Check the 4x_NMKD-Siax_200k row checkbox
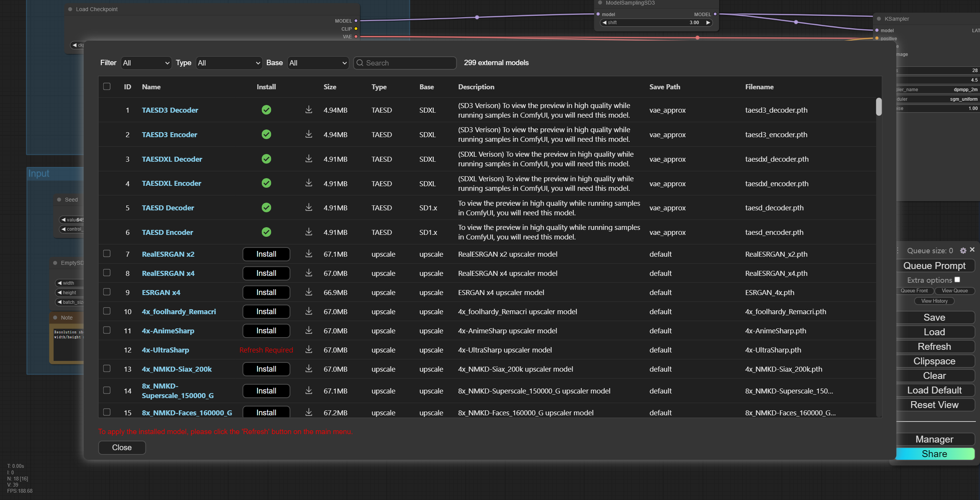Image resolution: width=980 pixels, height=500 pixels. (107, 369)
